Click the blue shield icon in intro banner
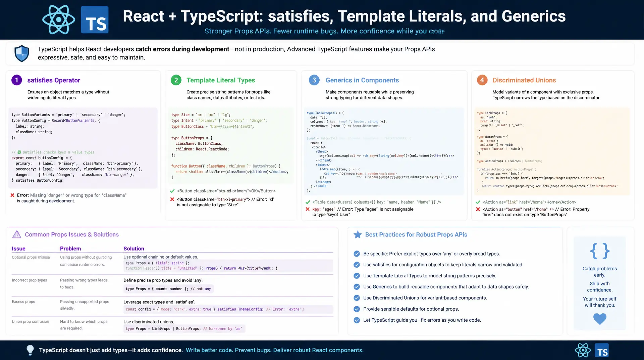 pos(22,53)
